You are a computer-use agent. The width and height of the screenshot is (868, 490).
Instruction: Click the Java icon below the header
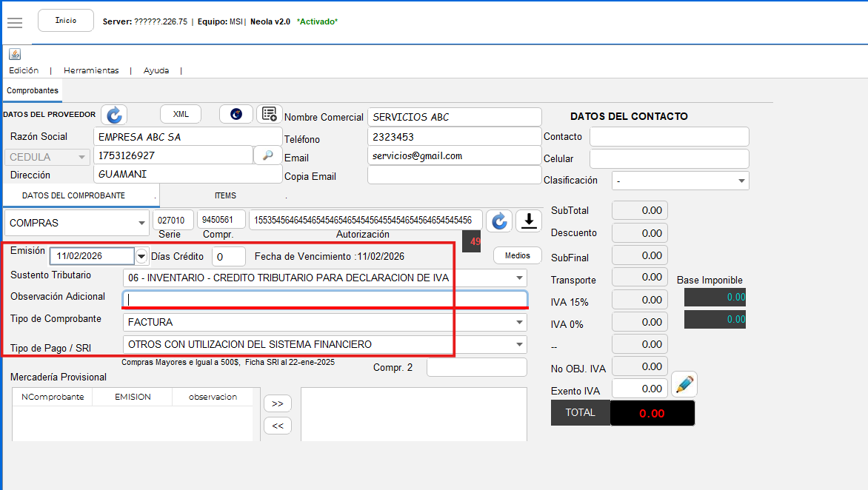coord(15,55)
